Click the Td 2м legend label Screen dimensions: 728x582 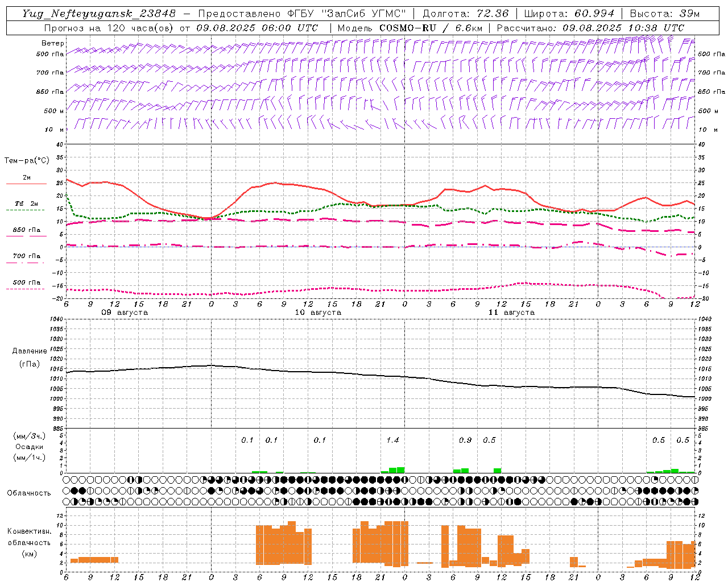coord(27,203)
